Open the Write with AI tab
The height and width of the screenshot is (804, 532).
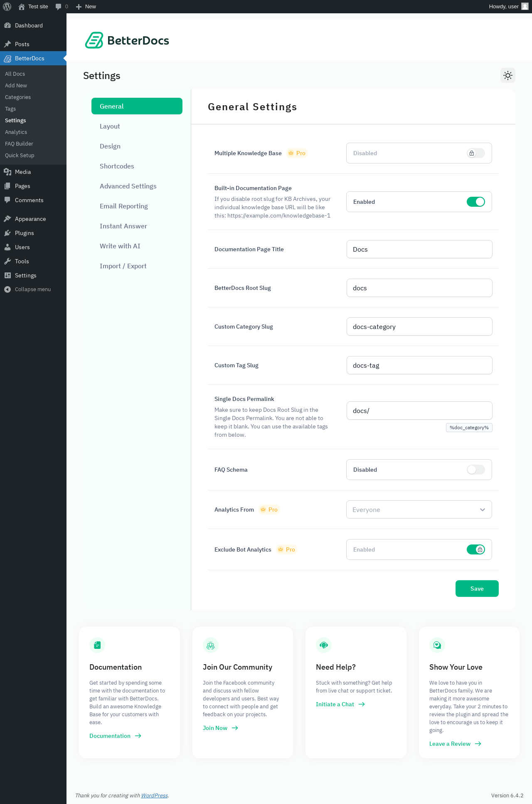pos(137,246)
